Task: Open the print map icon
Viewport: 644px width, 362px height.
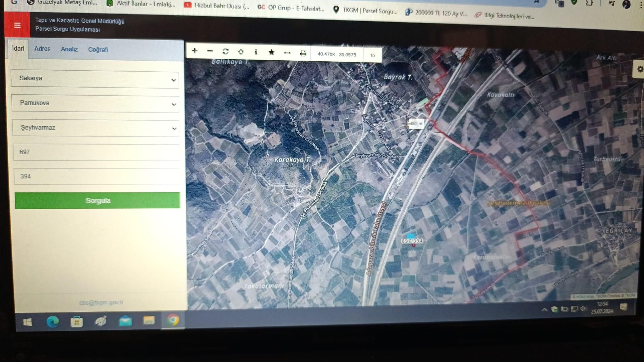Action: click(303, 52)
